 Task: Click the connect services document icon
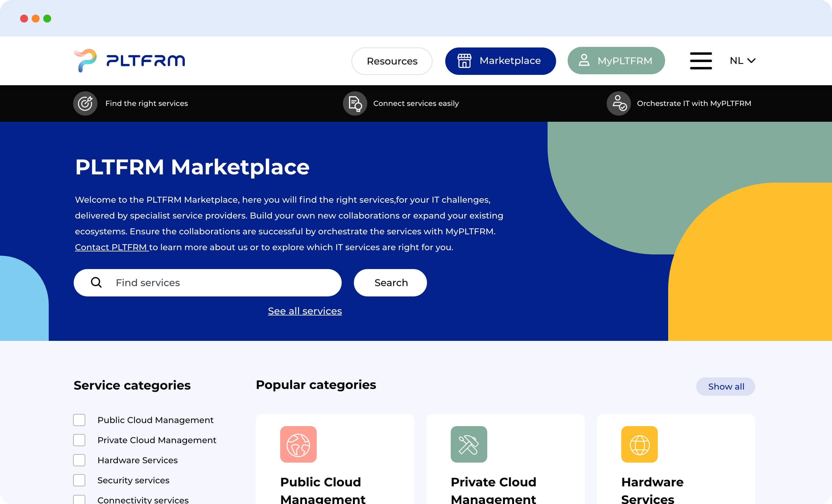point(355,103)
